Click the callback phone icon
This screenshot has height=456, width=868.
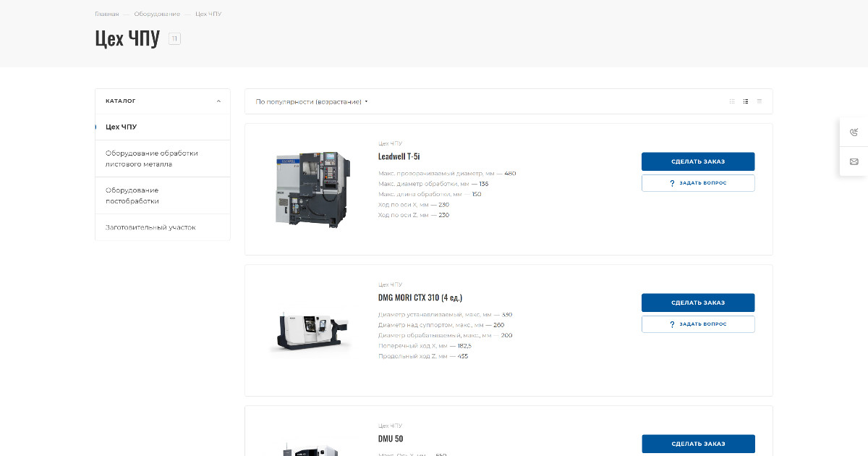point(854,132)
